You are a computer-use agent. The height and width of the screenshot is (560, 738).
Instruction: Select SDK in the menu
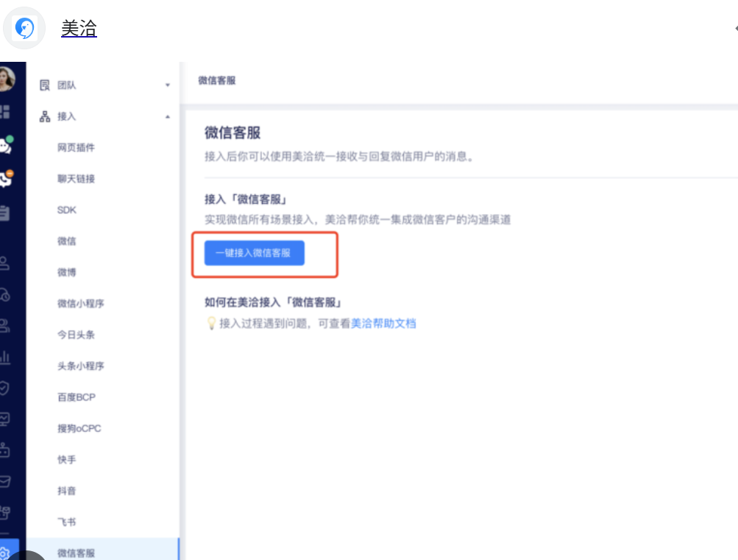coord(66,210)
